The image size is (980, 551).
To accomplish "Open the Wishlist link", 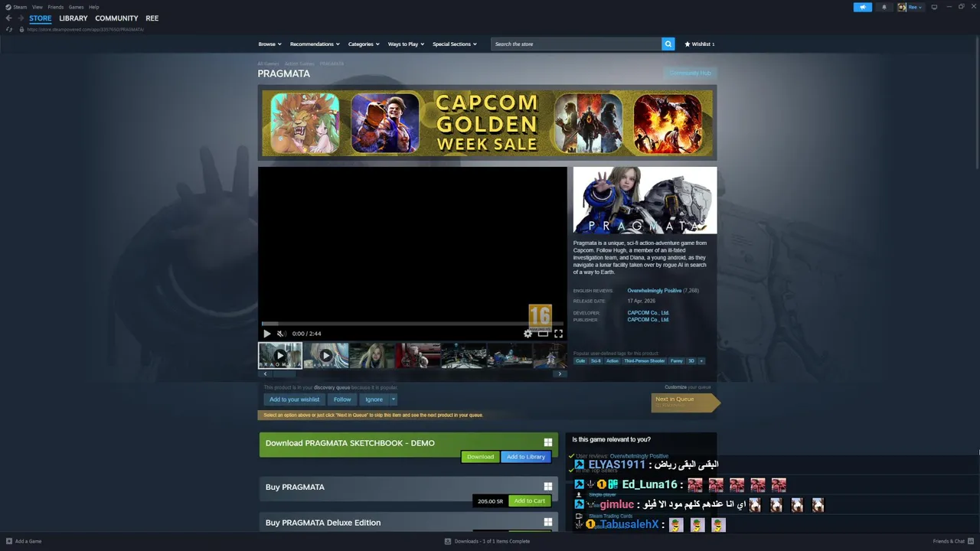I will pyautogui.click(x=700, y=44).
